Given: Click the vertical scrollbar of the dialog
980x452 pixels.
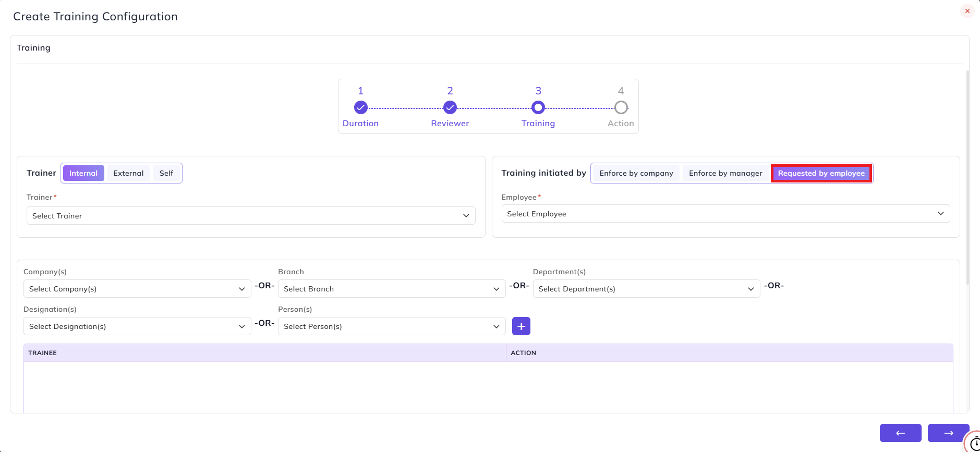Looking at the screenshot, I should (x=967, y=177).
